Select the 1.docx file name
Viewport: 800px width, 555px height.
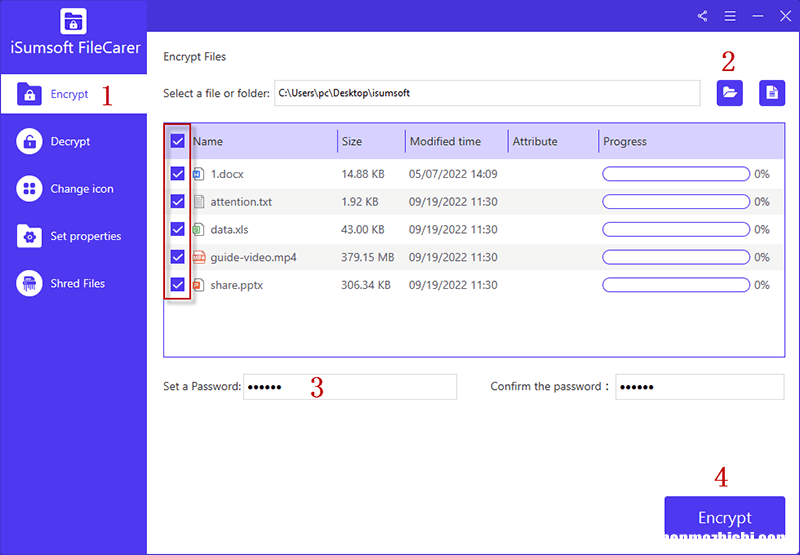click(x=227, y=174)
